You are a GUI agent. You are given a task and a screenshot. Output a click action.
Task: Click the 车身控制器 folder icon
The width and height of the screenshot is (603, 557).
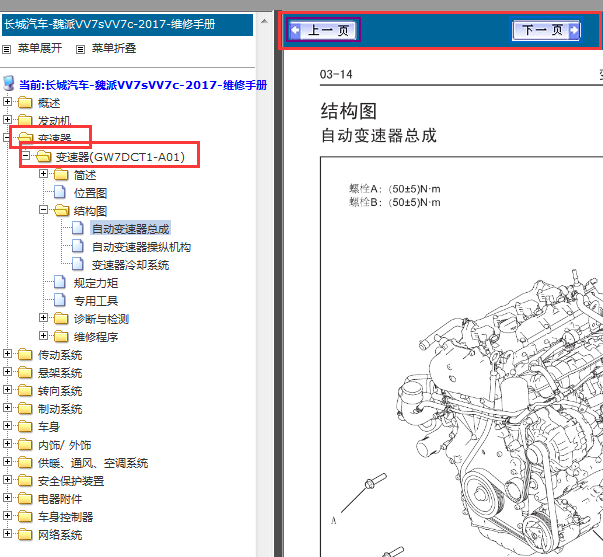(25, 516)
